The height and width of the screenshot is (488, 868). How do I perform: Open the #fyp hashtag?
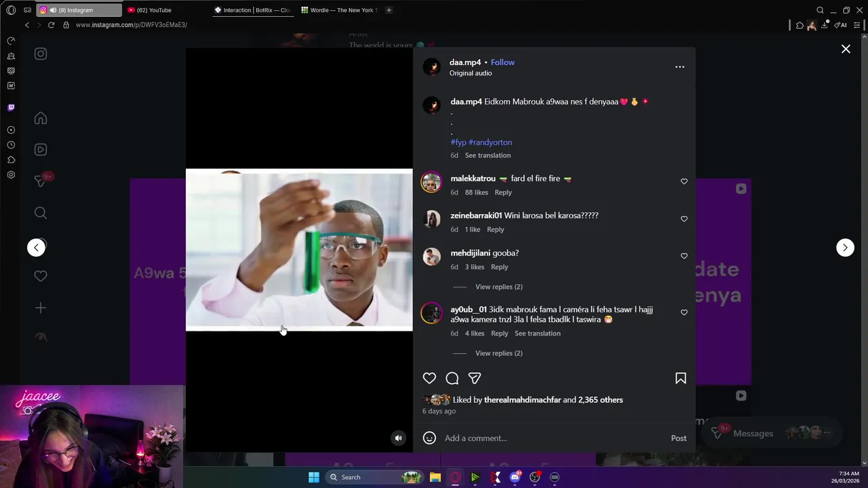pos(458,142)
